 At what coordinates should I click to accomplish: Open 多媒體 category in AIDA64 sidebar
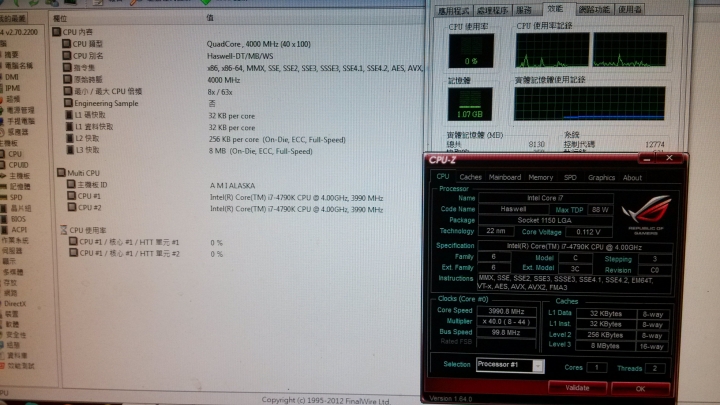coord(13,272)
